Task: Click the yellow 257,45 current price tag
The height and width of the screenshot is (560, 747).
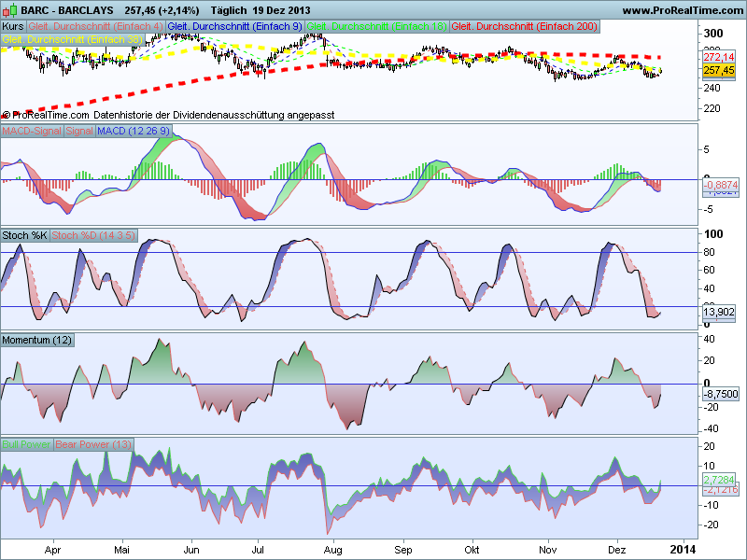Action: coord(719,71)
